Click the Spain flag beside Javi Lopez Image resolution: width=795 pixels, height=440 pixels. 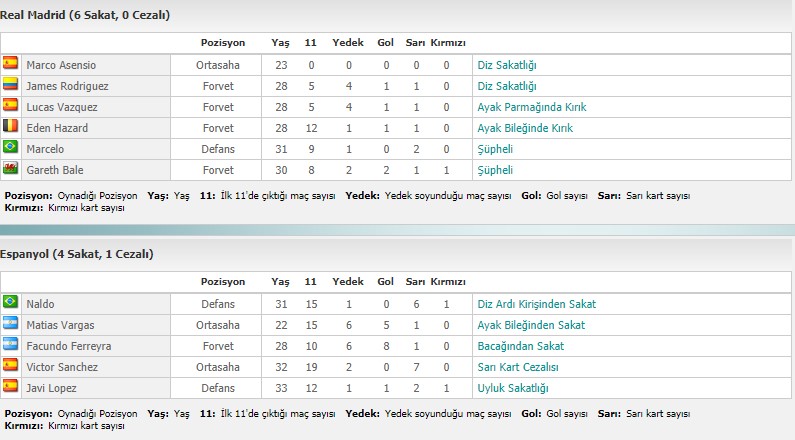[10, 386]
